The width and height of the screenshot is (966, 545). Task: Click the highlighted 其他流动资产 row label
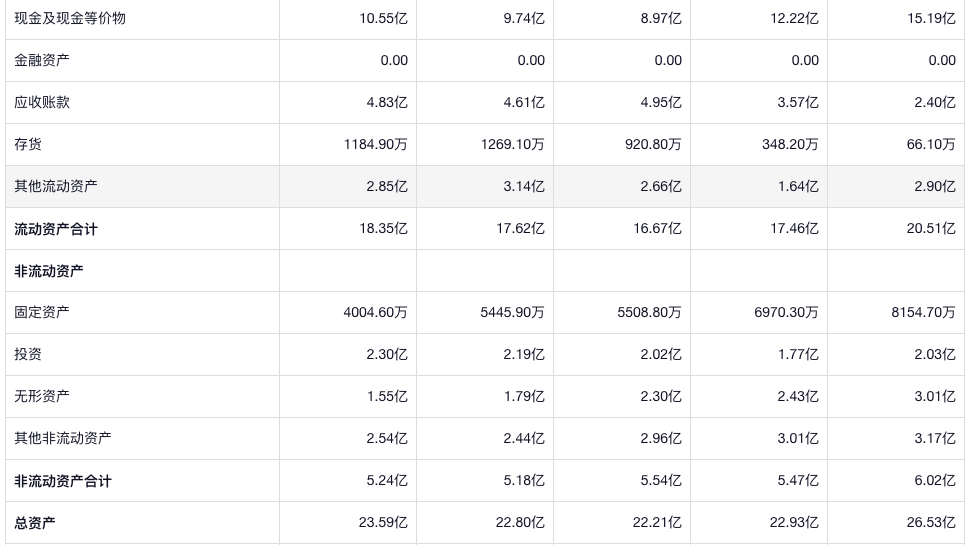(56, 186)
